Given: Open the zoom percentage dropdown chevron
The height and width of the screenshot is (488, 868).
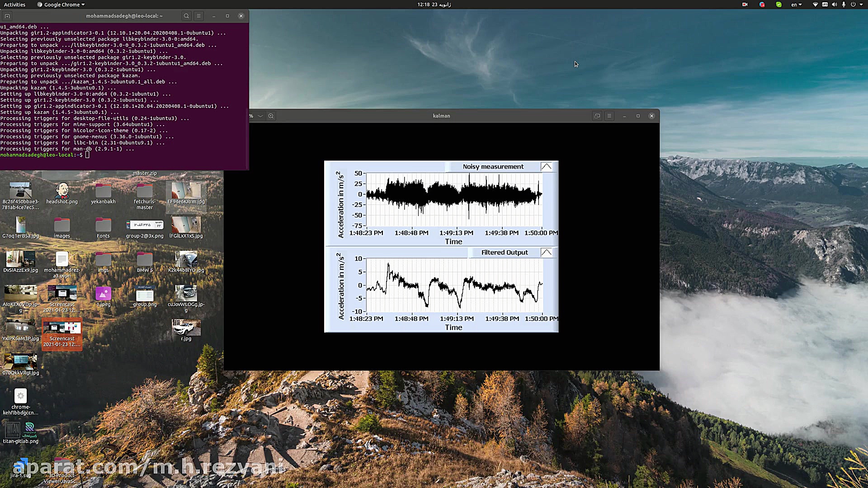Looking at the screenshot, I should tap(260, 116).
